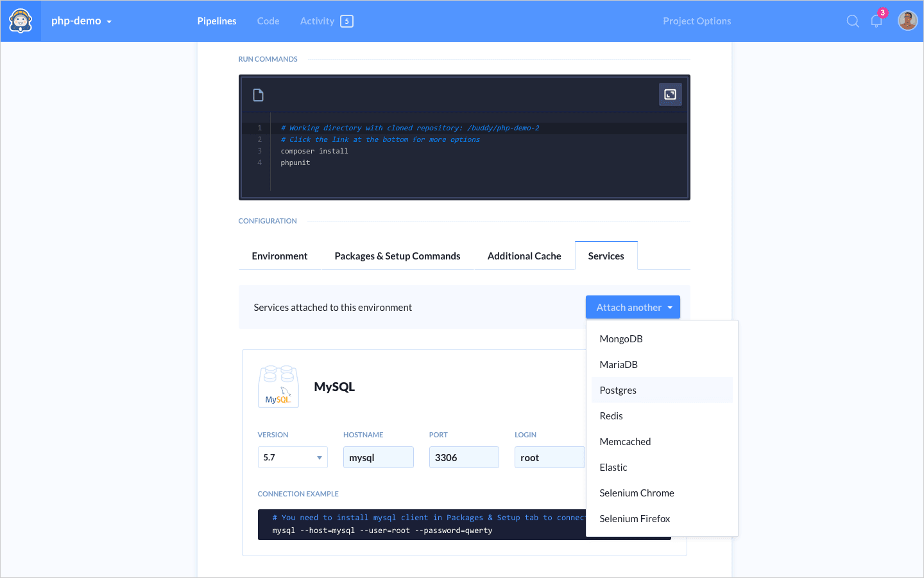This screenshot has width=924, height=578.
Task: Switch to the Environment tab
Action: pyautogui.click(x=279, y=256)
